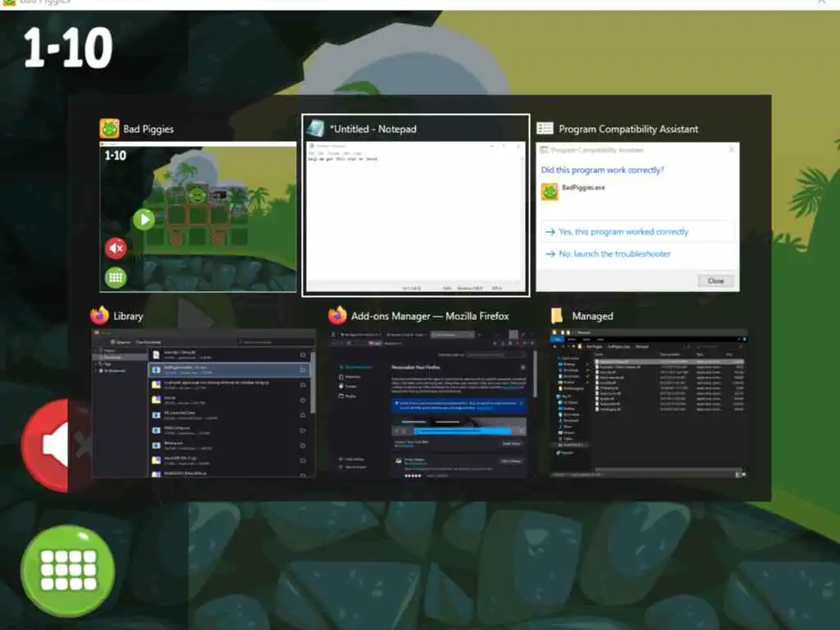Screen dimensions: 840x630
Task: Click the '*Untitled - Notepad' title text
Action: 373,129
